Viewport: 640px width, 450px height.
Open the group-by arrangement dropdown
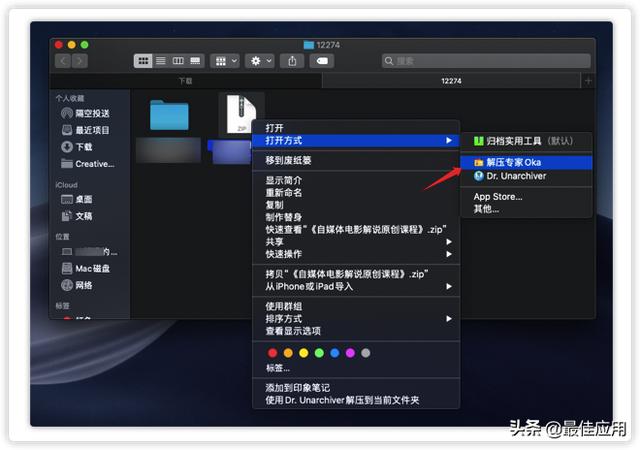[225, 61]
